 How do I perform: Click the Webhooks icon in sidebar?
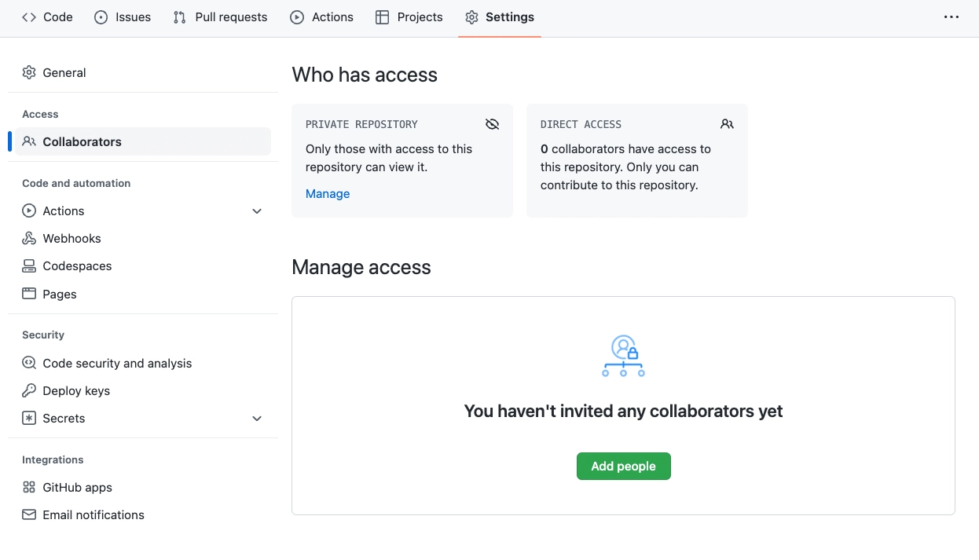click(29, 239)
